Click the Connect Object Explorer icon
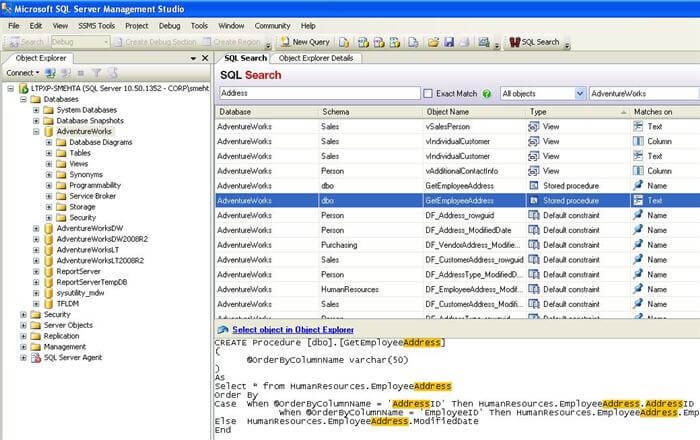This screenshot has height=440, width=700. tap(50, 73)
